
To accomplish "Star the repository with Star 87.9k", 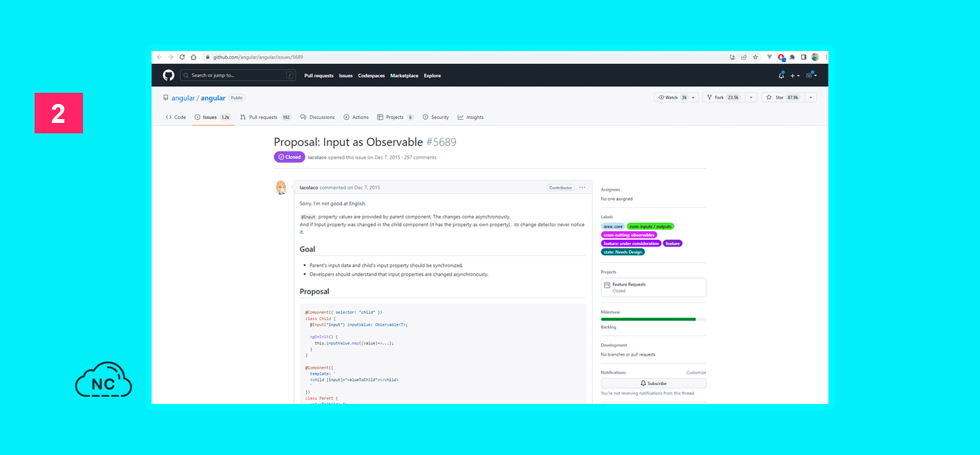I will 783,97.
